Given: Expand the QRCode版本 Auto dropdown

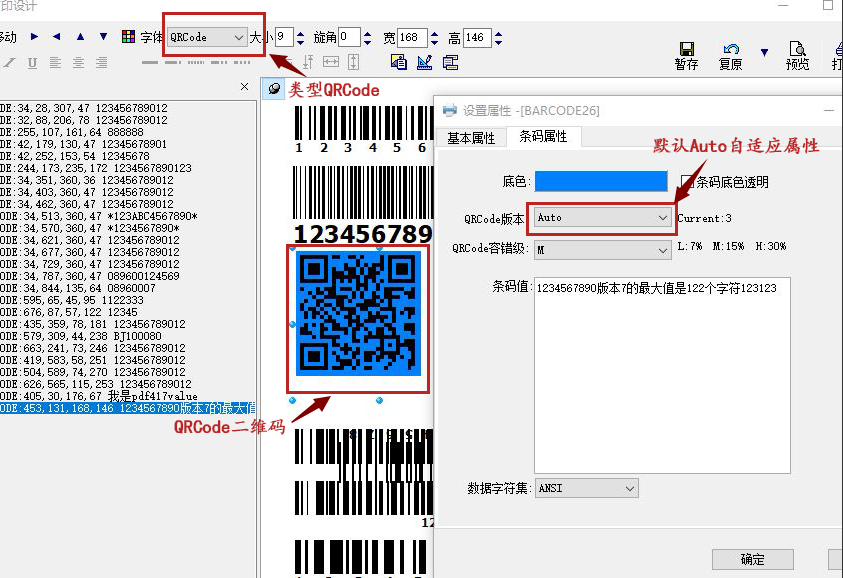Looking at the screenshot, I should (662, 217).
